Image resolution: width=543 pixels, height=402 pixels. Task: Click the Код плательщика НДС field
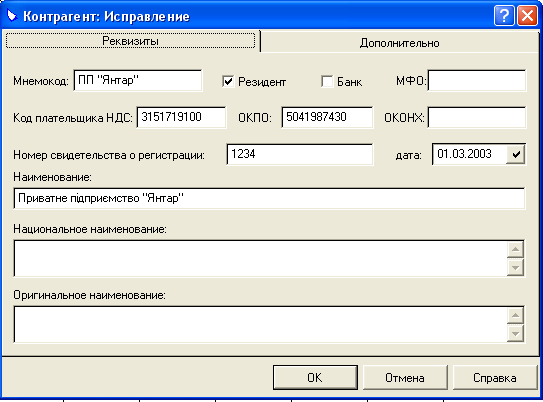181,117
